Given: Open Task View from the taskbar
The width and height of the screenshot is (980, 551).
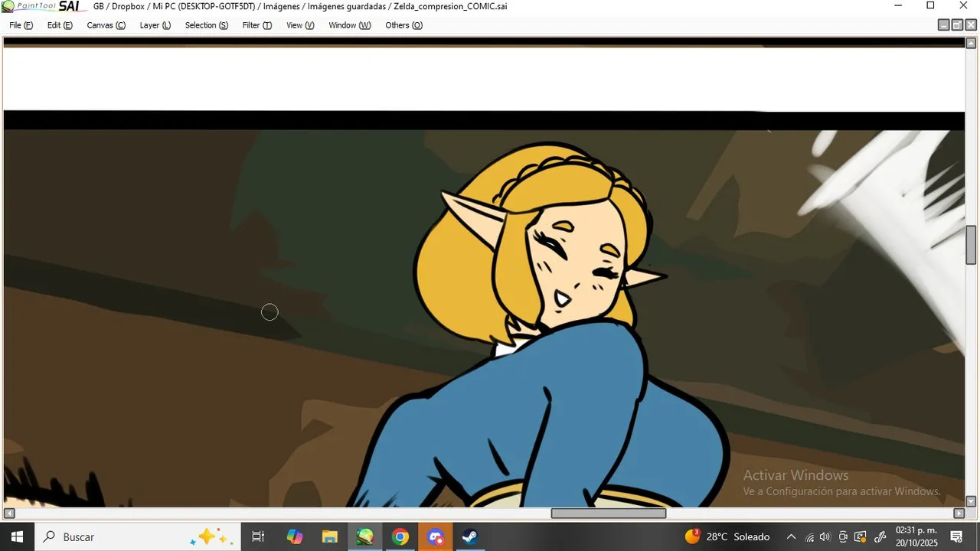Looking at the screenshot, I should (x=258, y=536).
